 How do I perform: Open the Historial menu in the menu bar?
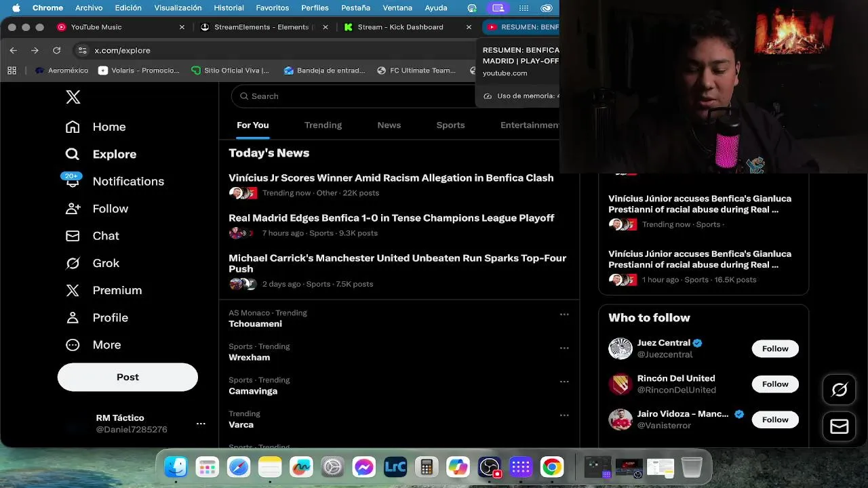coord(229,8)
